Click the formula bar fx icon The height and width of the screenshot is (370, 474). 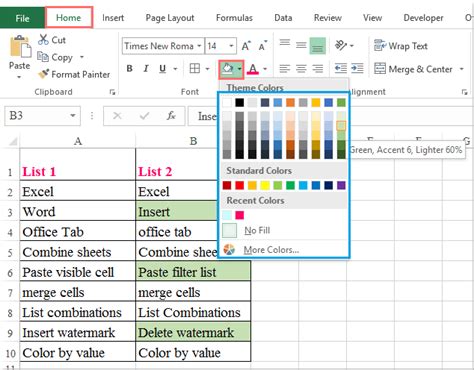(171, 116)
